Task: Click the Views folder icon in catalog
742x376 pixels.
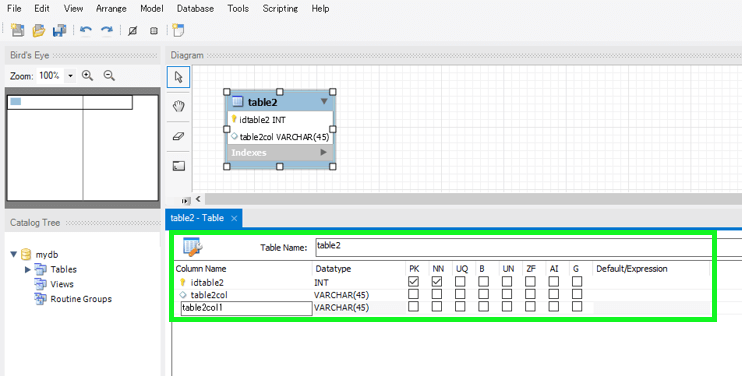Action: (40, 284)
